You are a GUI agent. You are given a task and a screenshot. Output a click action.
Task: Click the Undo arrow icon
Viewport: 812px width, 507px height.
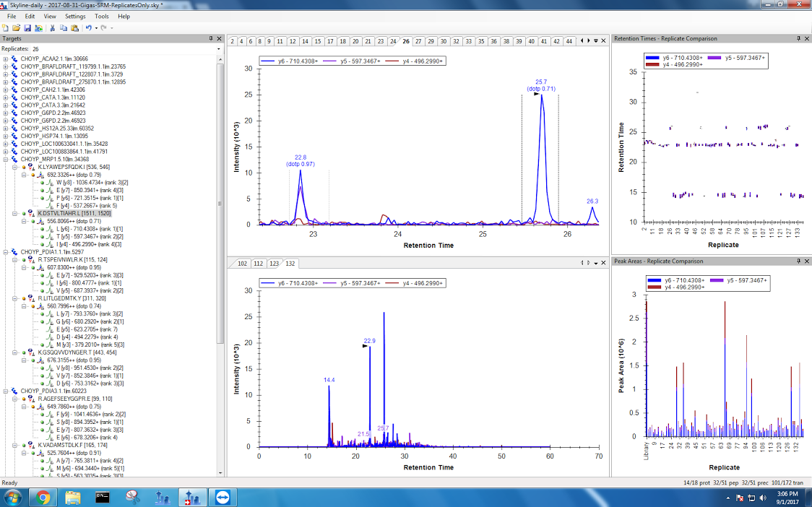(x=88, y=27)
